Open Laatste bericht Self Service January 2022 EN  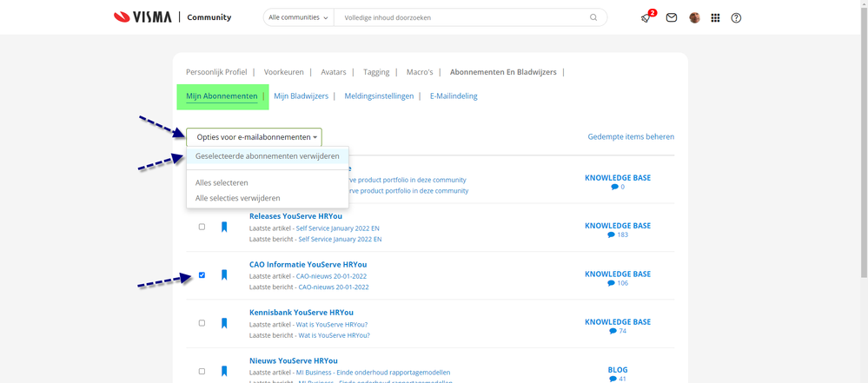click(x=340, y=239)
